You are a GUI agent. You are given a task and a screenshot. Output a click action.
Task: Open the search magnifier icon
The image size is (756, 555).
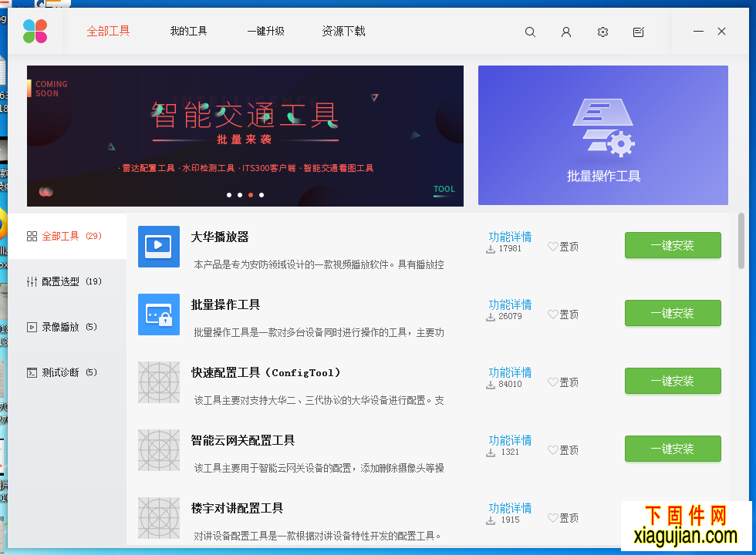(530, 32)
